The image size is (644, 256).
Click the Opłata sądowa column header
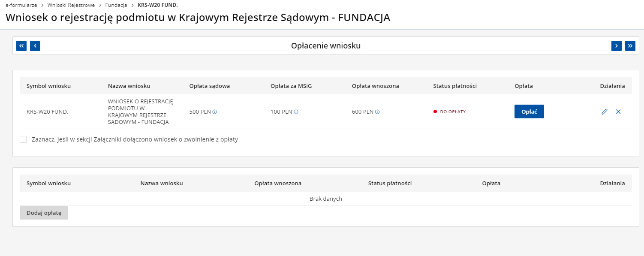pos(209,86)
